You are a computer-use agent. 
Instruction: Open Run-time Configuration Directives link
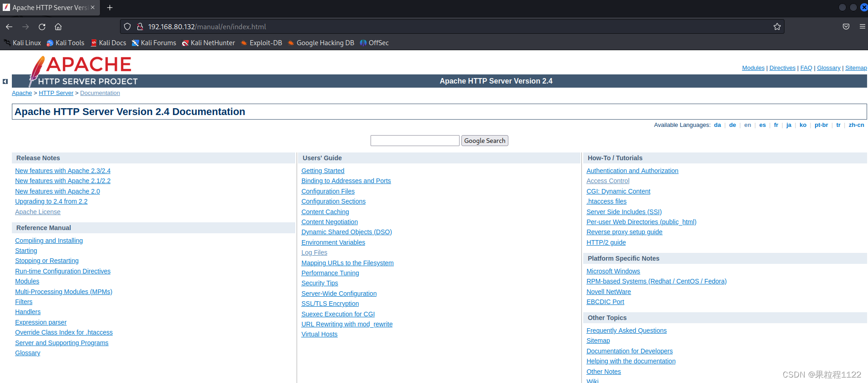coord(63,271)
